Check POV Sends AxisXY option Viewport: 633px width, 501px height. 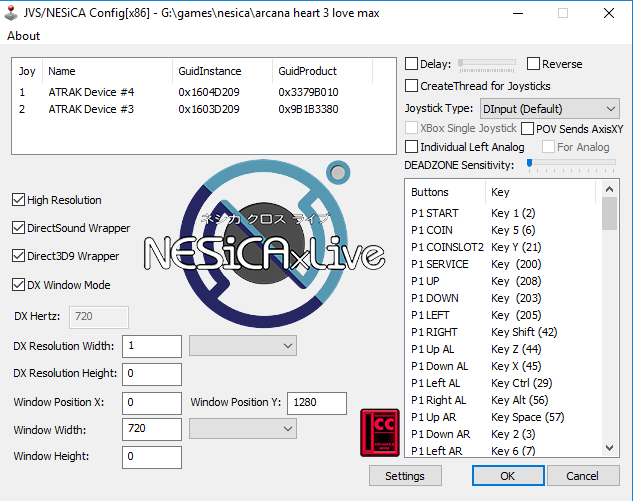pos(528,129)
